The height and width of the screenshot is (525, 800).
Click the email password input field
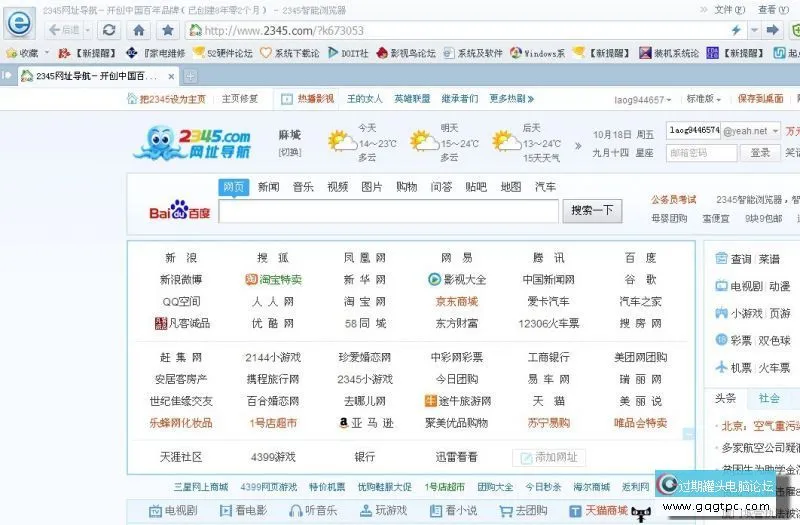coord(702,153)
